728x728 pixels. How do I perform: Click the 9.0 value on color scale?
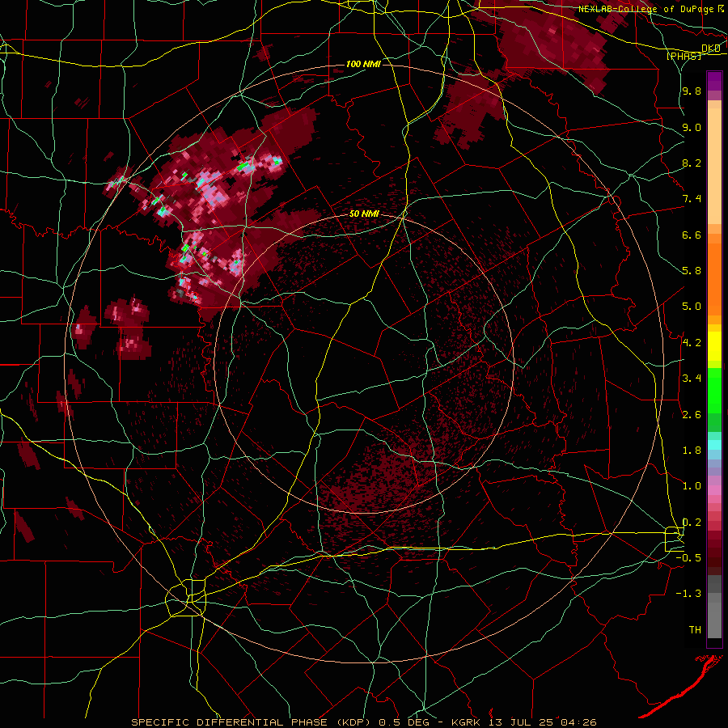pos(692,127)
